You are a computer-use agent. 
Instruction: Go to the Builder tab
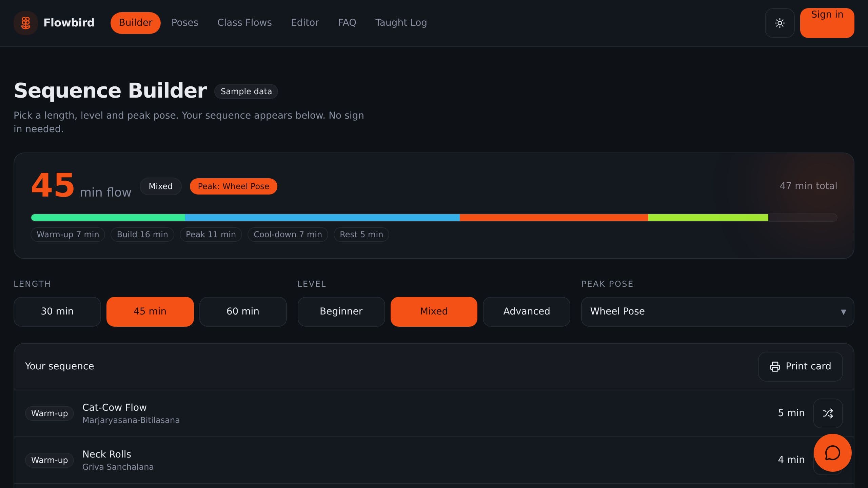click(x=136, y=23)
